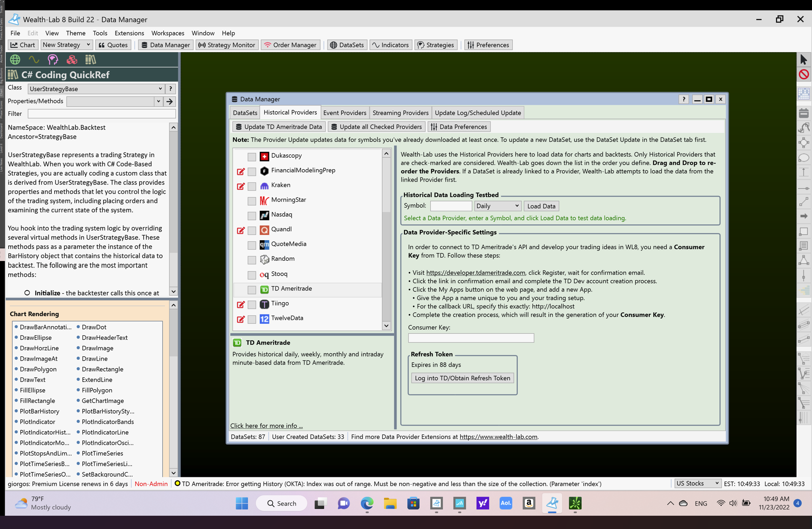
Task: Select the arrow pointer tool in right toolbar
Action: coord(804,59)
